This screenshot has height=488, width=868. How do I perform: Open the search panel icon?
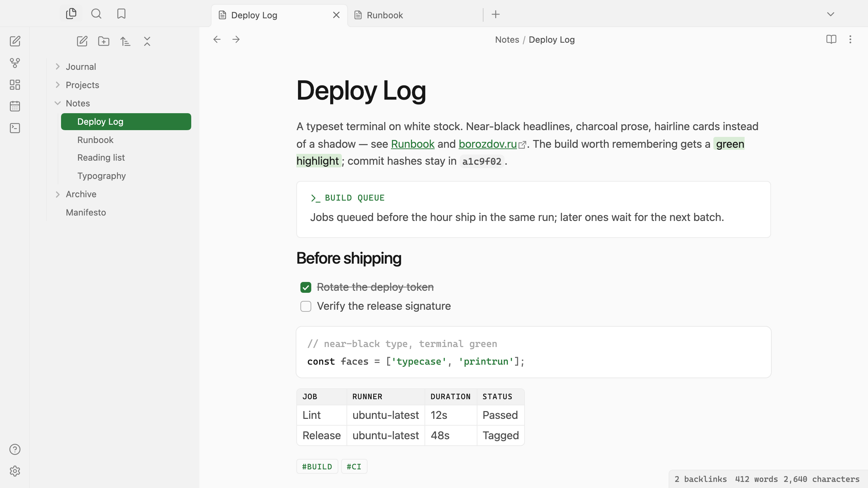coord(96,14)
